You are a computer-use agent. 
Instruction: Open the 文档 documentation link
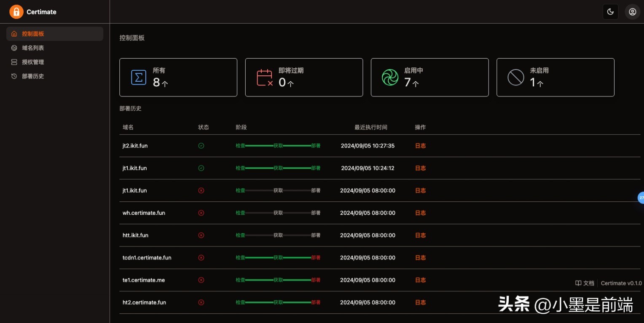585,283
